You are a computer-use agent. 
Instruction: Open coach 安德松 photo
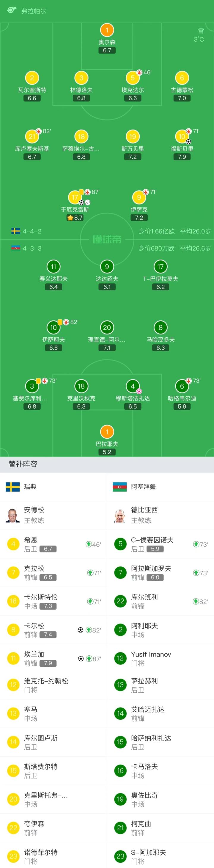pyautogui.click(x=13, y=515)
